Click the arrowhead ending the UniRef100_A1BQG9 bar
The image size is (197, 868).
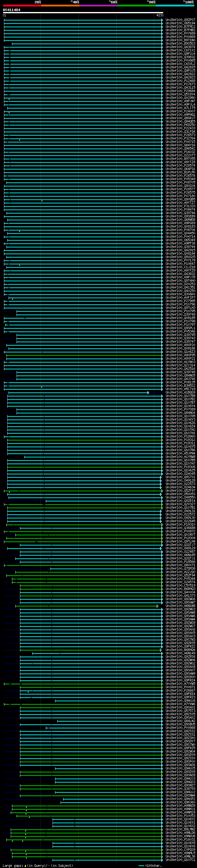[x=148, y=393]
